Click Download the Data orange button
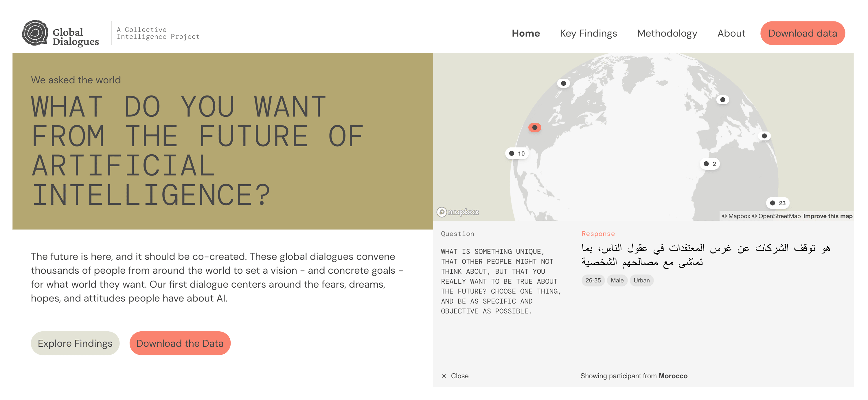This screenshot has width=868, height=400. (179, 344)
